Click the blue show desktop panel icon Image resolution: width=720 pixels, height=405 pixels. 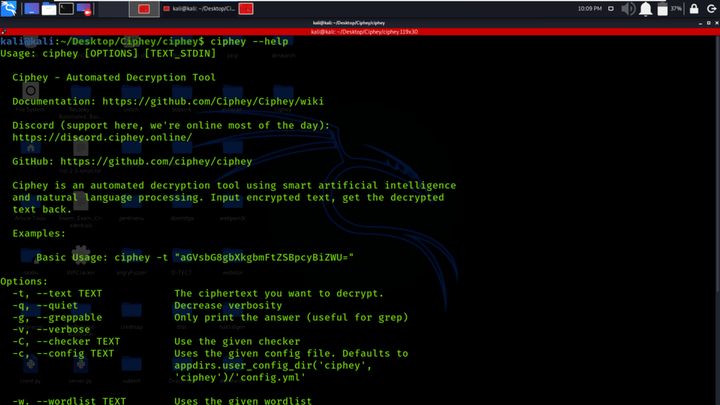click(x=31, y=8)
